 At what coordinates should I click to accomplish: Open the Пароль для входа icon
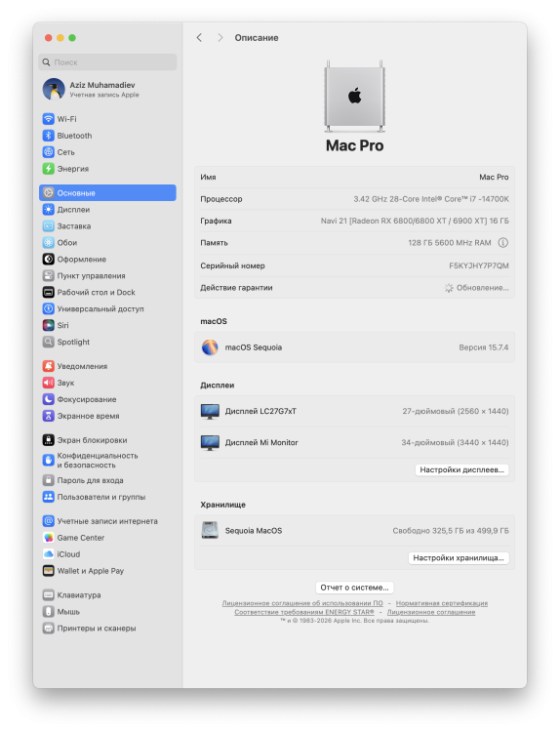49,480
